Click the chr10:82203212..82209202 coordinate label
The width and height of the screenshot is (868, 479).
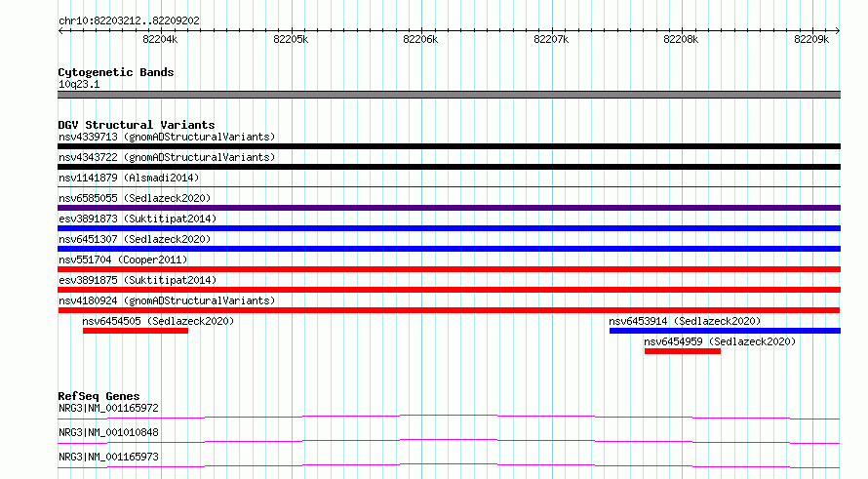[x=129, y=21]
